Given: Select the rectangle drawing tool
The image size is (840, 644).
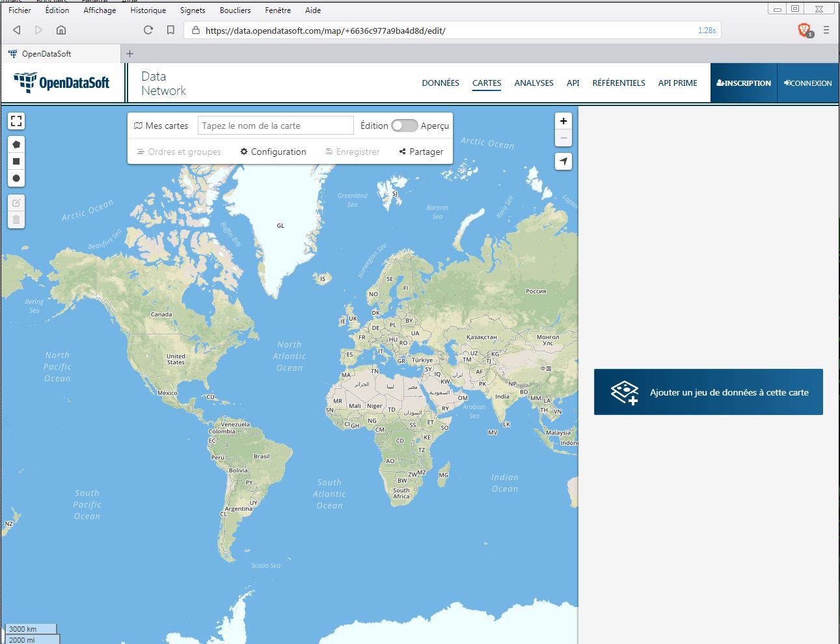Looking at the screenshot, I should (x=16, y=161).
